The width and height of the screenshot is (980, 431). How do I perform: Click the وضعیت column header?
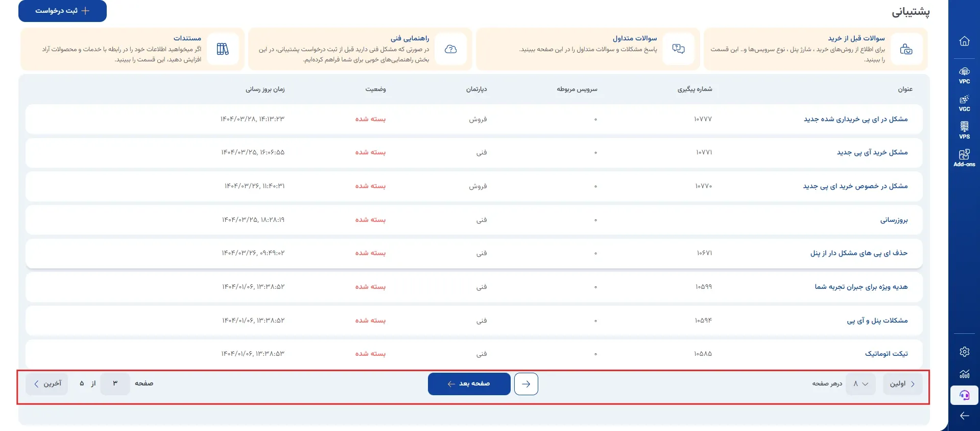[375, 89]
